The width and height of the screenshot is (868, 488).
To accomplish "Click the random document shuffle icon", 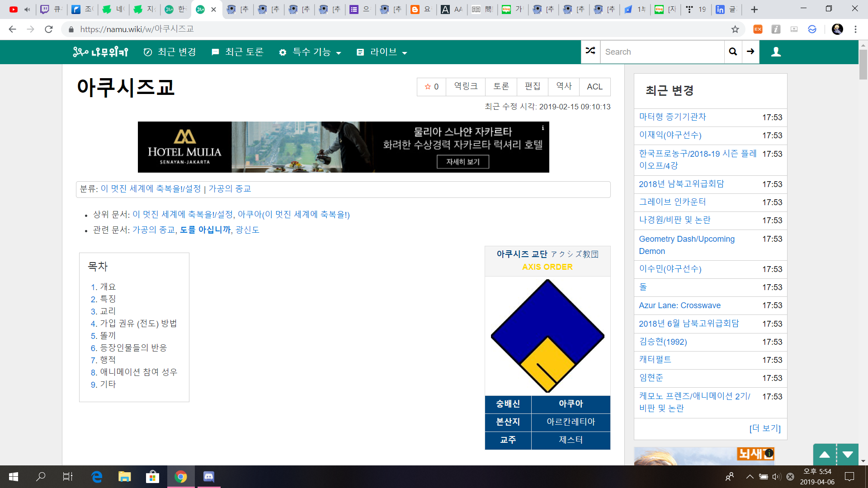I will pos(590,52).
